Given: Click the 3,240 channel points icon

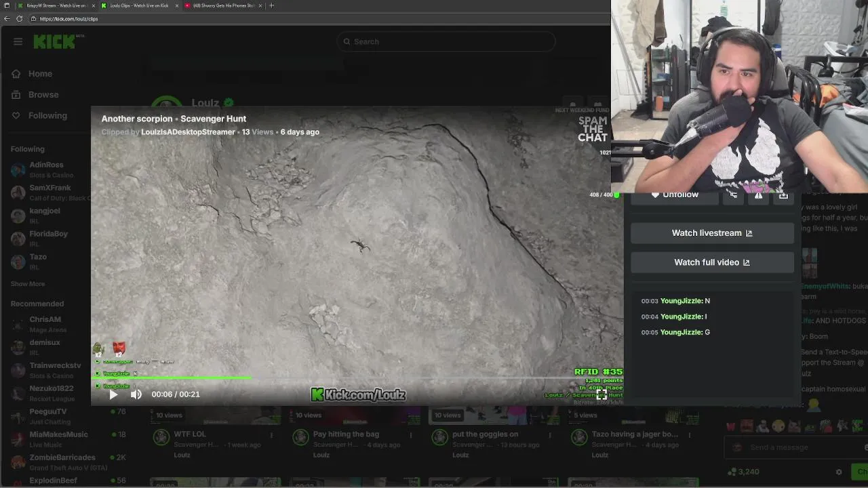Looking at the screenshot, I should [732, 472].
